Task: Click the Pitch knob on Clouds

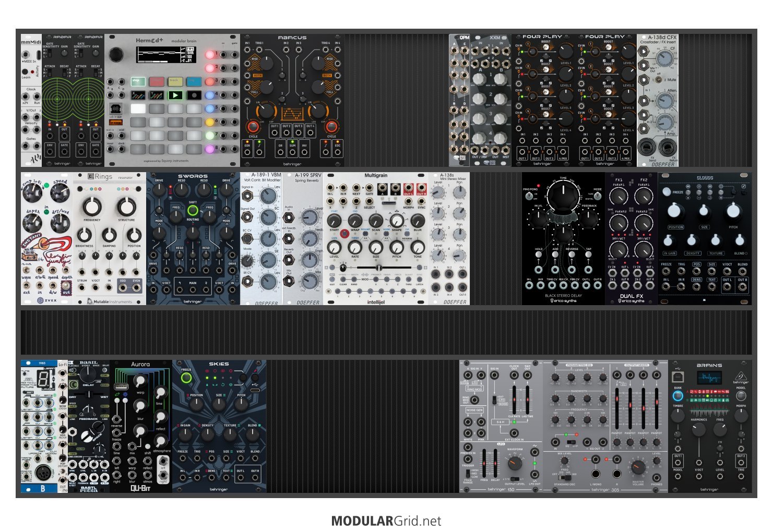Action: click(733, 211)
